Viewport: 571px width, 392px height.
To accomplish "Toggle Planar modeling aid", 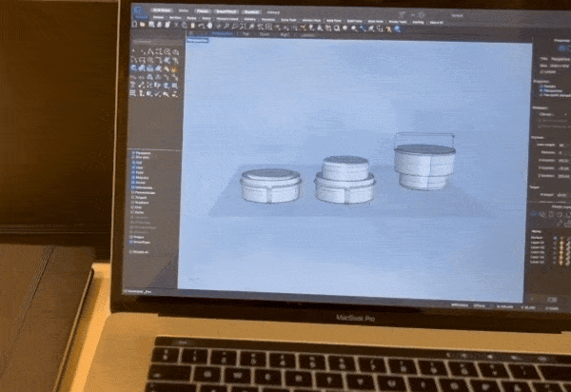I will (x=202, y=10).
